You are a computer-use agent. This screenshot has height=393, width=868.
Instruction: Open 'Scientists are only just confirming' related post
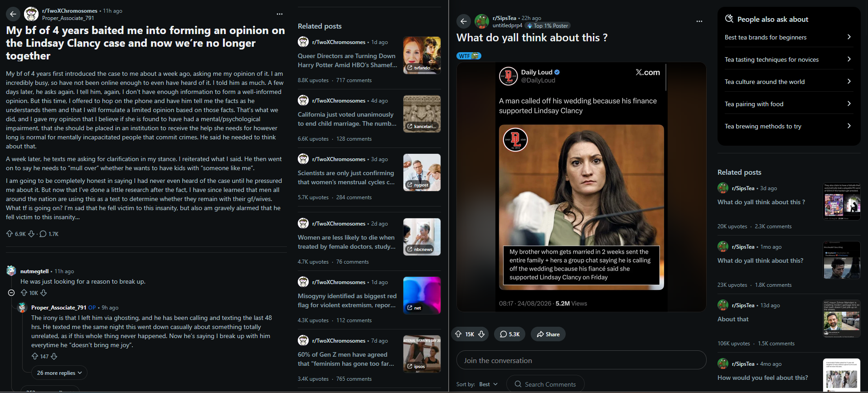click(x=346, y=177)
